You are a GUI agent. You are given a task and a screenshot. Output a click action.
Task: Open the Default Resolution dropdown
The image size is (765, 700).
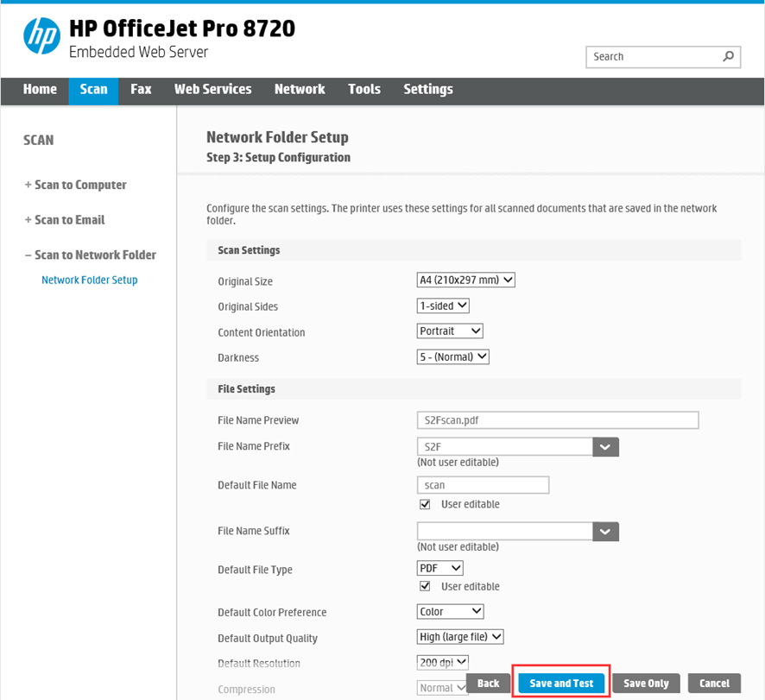[443, 662]
